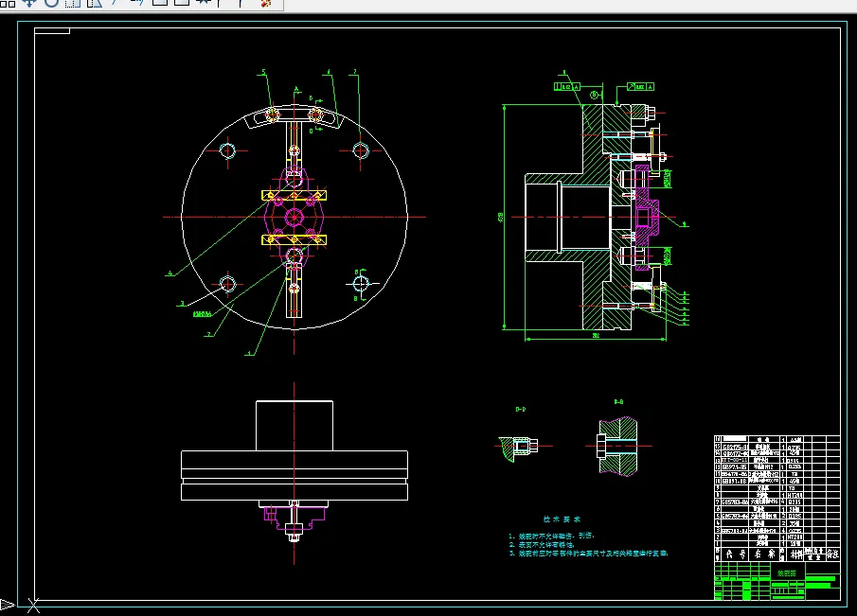Click top-right cyan bolt hole in front view
The width and height of the screenshot is (857, 616).
(x=361, y=150)
